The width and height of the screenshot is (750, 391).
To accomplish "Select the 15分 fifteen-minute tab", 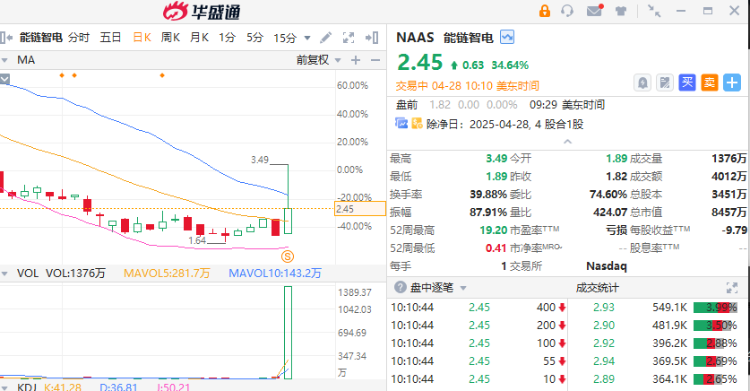I will pos(285,37).
